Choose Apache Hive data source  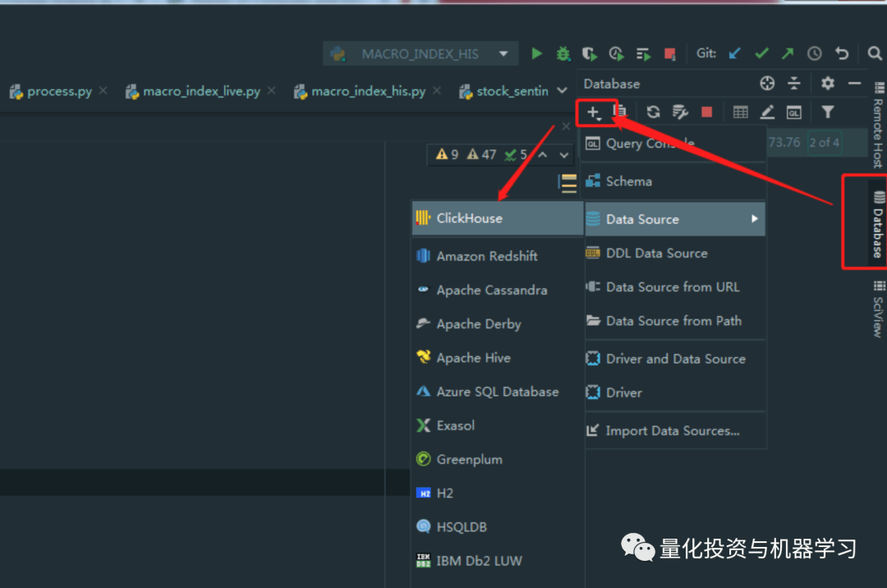coord(498,358)
